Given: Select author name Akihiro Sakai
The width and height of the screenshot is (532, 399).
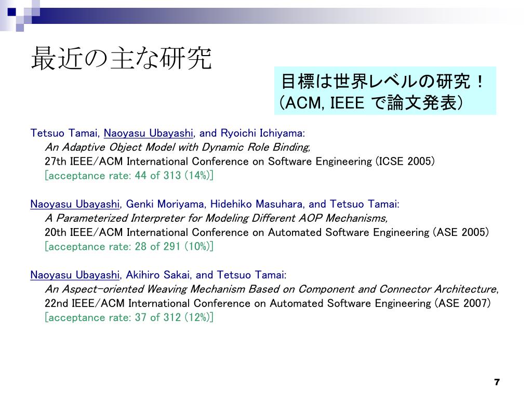Looking at the screenshot, I should [x=157, y=275].
